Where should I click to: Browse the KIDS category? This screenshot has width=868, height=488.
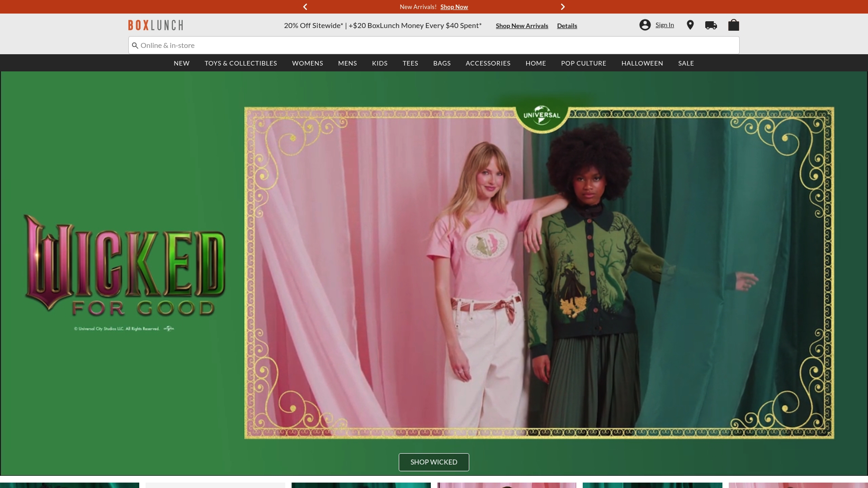pos(380,63)
